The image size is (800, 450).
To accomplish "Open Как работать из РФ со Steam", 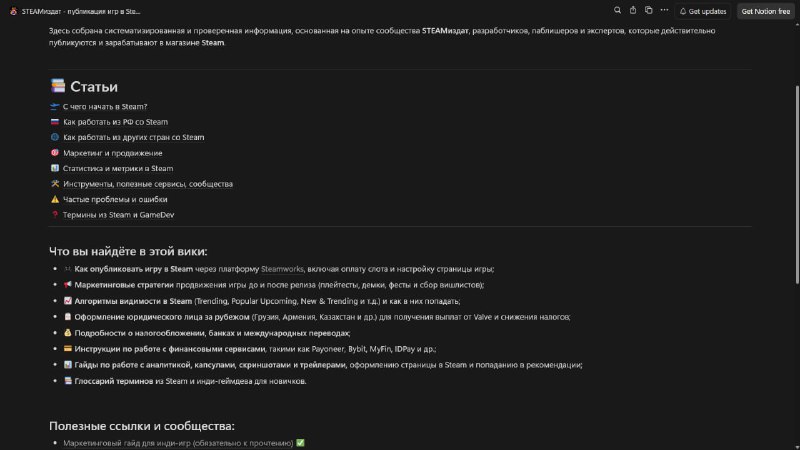I will coord(115,122).
